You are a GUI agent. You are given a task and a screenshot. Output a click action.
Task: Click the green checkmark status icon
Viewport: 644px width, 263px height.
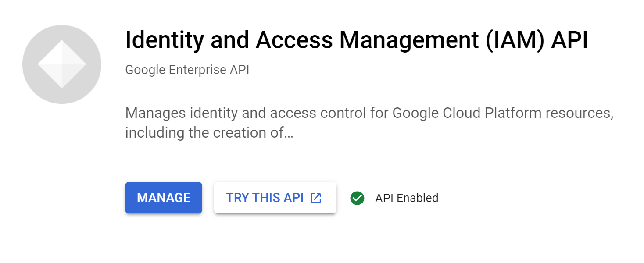(358, 198)
